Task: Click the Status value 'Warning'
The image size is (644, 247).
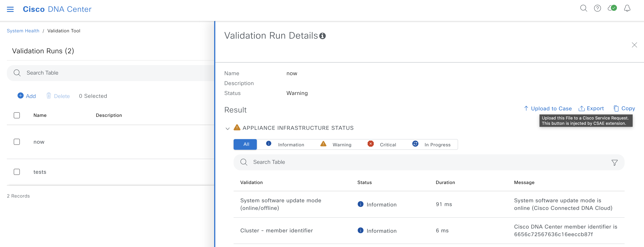Action: click(297, 93)
